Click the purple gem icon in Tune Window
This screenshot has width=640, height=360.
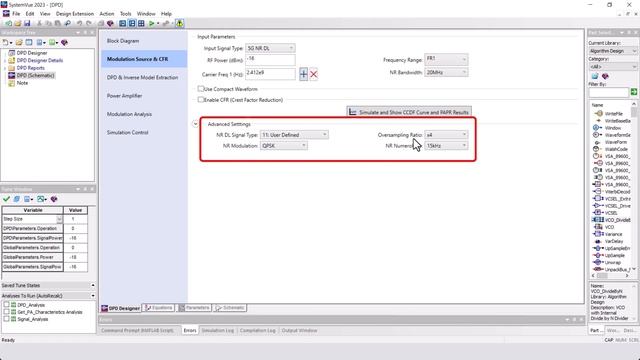[x=54, y=199]
